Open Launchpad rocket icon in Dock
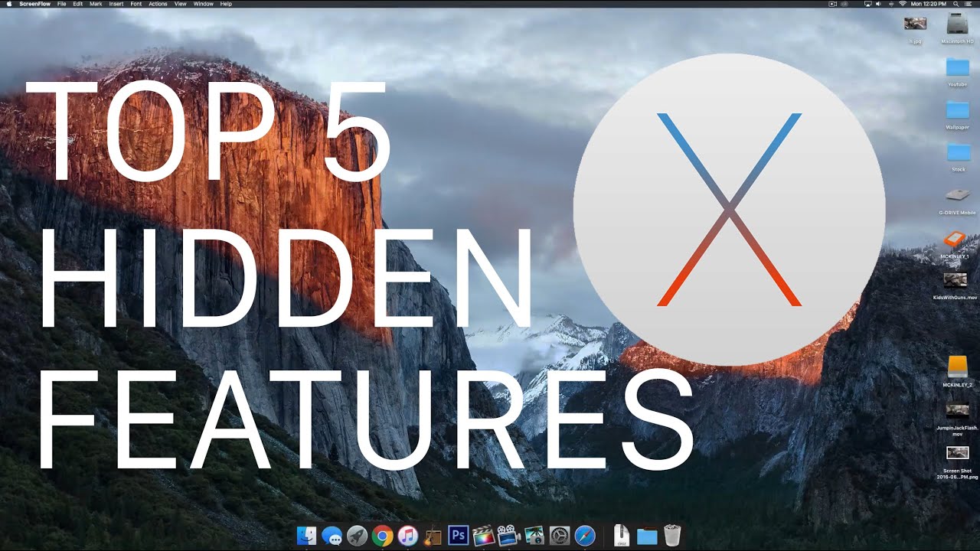 point(358,536)
